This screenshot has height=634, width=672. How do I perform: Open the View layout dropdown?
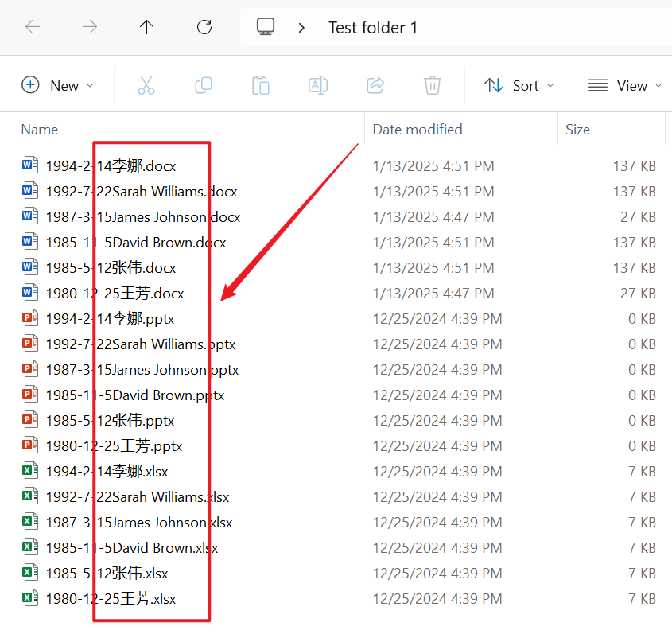point(625,85)
